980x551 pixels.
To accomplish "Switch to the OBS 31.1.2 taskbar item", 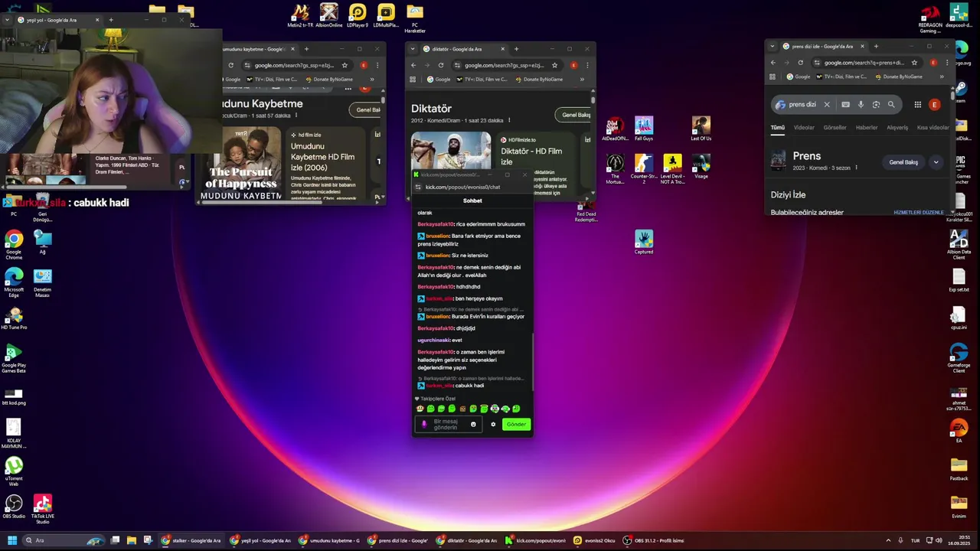I will tap(654, 540).
